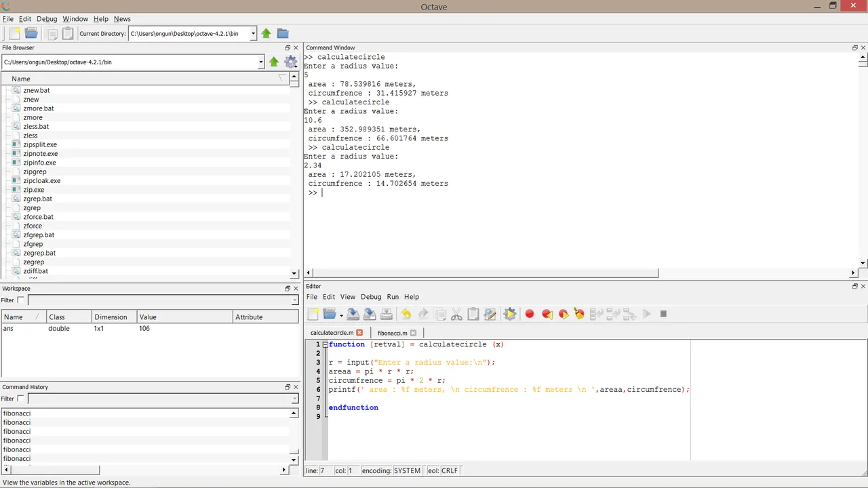868x488 pixels.
Task: Click Command History horizontal scrollbar thumb
Action: pos(56,470)
